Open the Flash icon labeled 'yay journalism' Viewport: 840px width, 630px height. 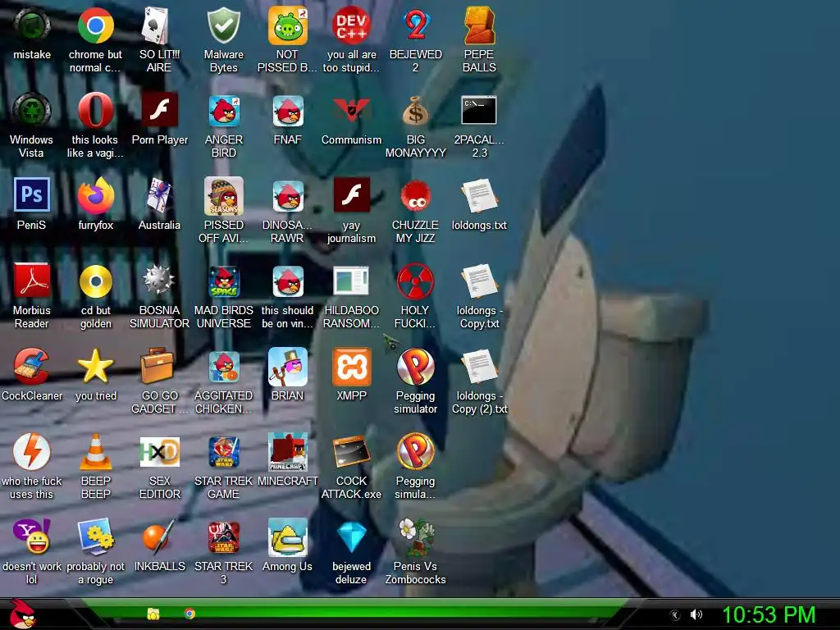(x=351, y=195)
